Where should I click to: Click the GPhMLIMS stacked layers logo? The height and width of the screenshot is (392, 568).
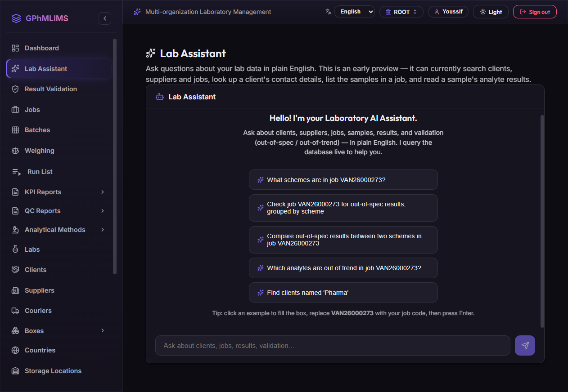(x=16, y=18)
